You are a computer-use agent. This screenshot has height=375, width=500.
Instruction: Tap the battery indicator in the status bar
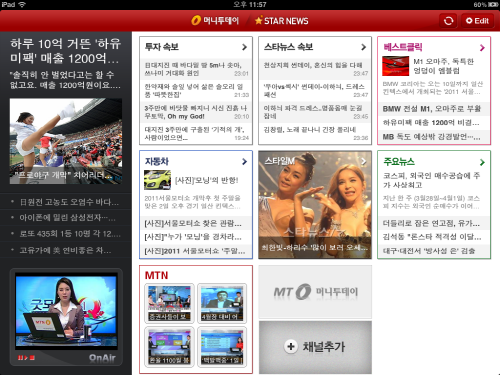click(493, 5)
